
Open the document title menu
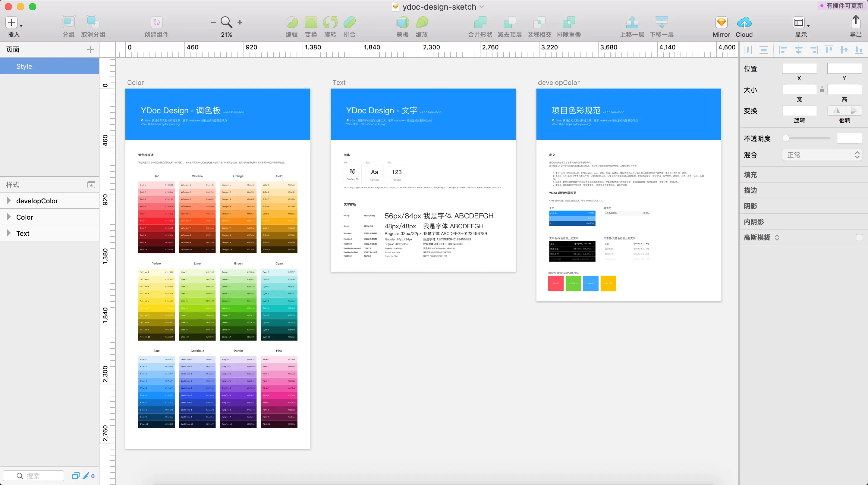tap(439, 7)
